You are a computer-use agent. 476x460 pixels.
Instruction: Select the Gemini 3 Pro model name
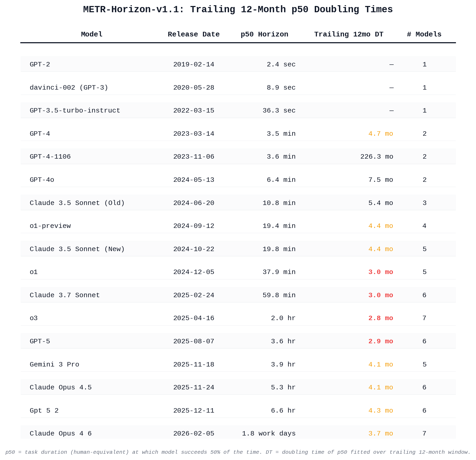[x=54, y=364]
